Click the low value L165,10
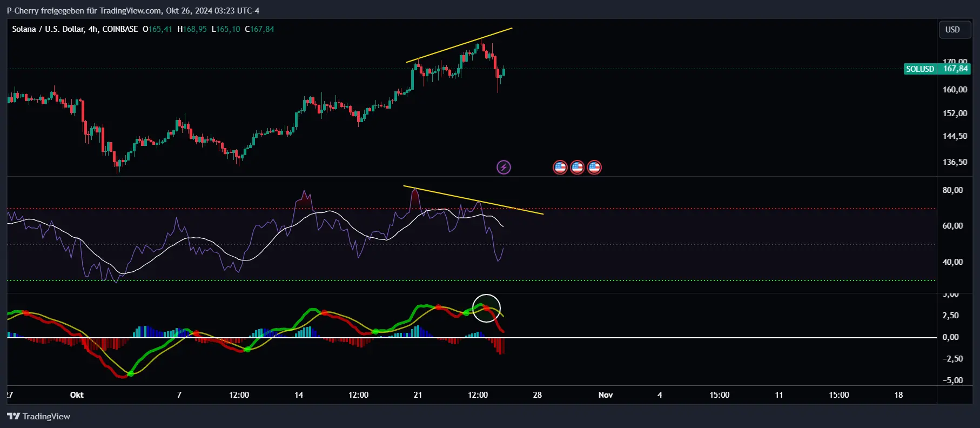This screenshot has width=980, height=428. click(x=226, y=29)
